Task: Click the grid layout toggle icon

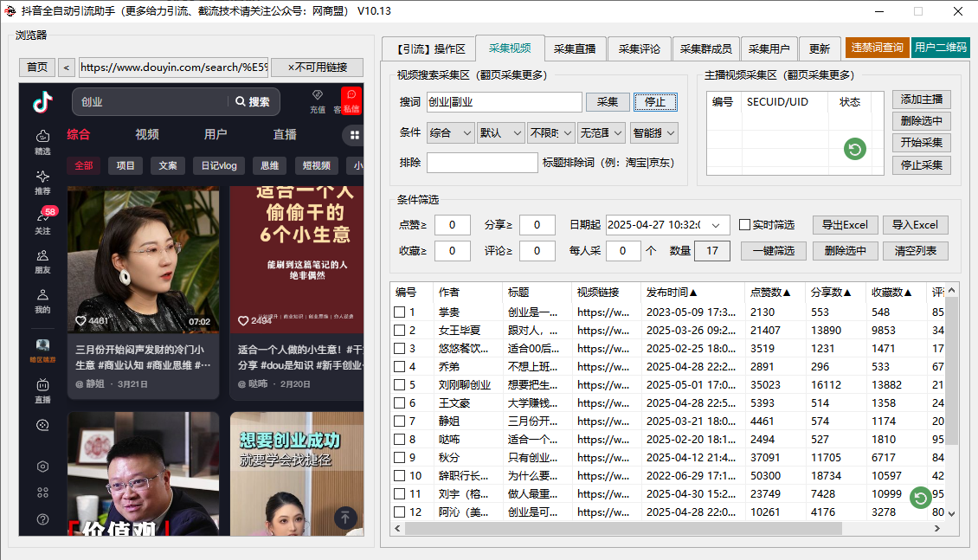Action: point(354,135)
